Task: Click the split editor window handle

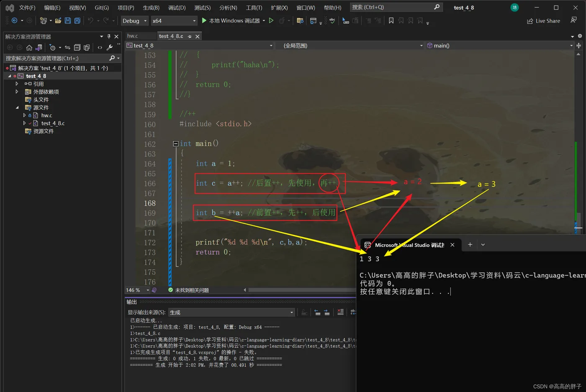Action: [579, 46]
